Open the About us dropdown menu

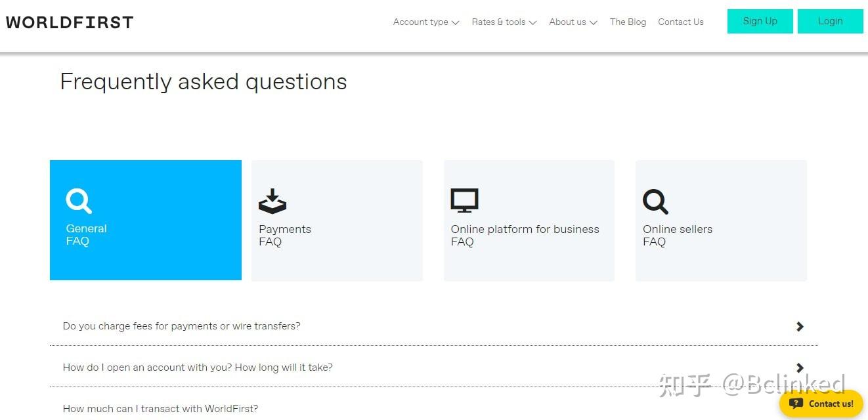point(573,22)
